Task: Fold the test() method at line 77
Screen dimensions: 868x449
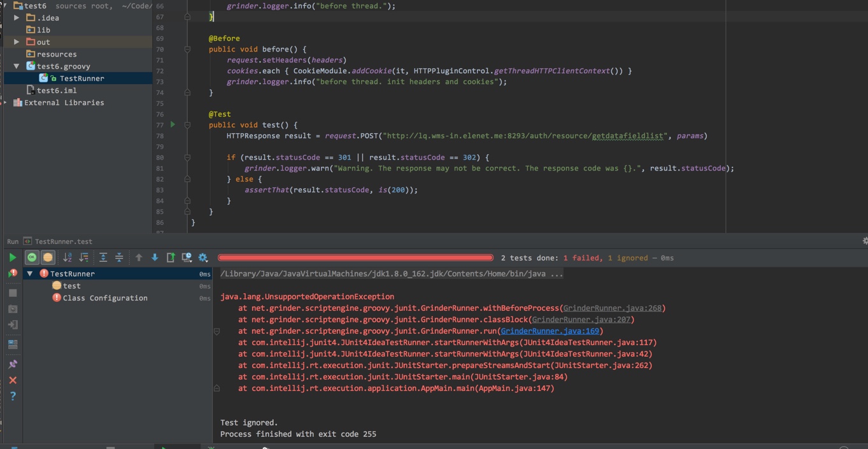Action: [187, 125]
